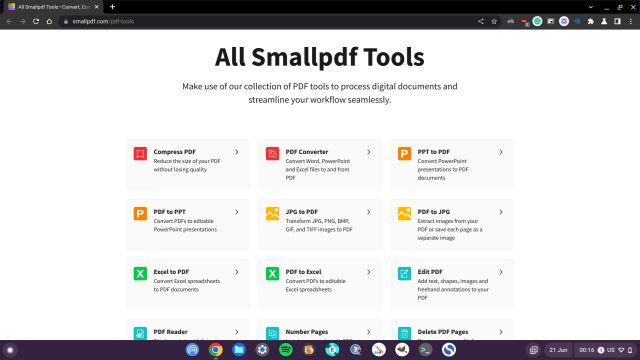Open the tab search dropdown
This screenshot has width=640, height=360.
(591, 7)
